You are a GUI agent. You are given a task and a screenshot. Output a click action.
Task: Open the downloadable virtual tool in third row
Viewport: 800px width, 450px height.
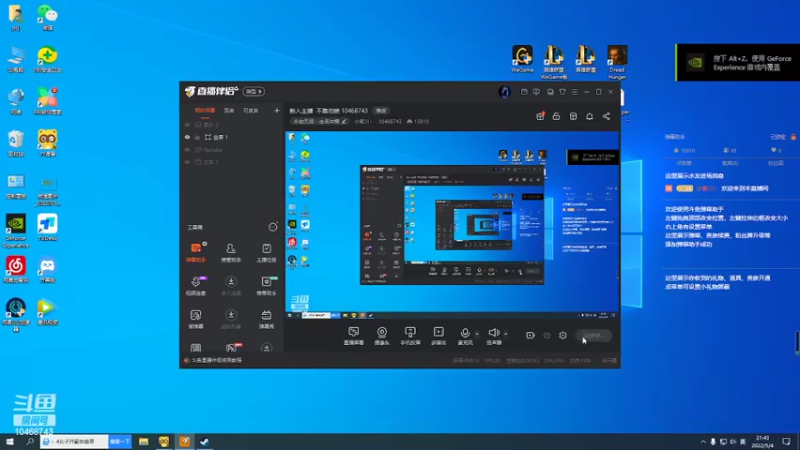point(231,319)
